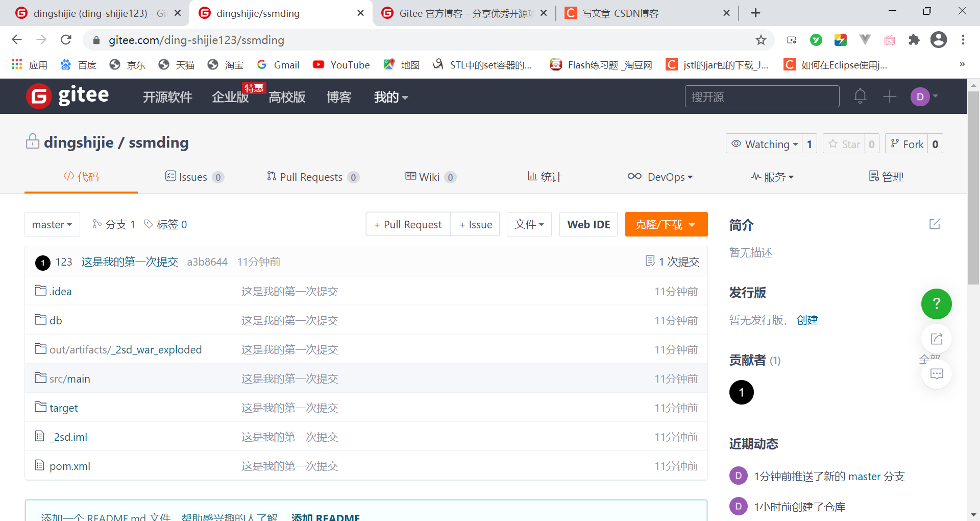Click 分支 1 branches link
980x521 pixels.
click(x=113, y=224)
